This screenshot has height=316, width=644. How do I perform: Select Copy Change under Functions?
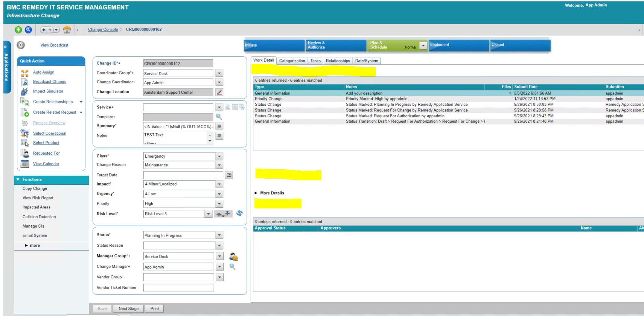point(35,188)
